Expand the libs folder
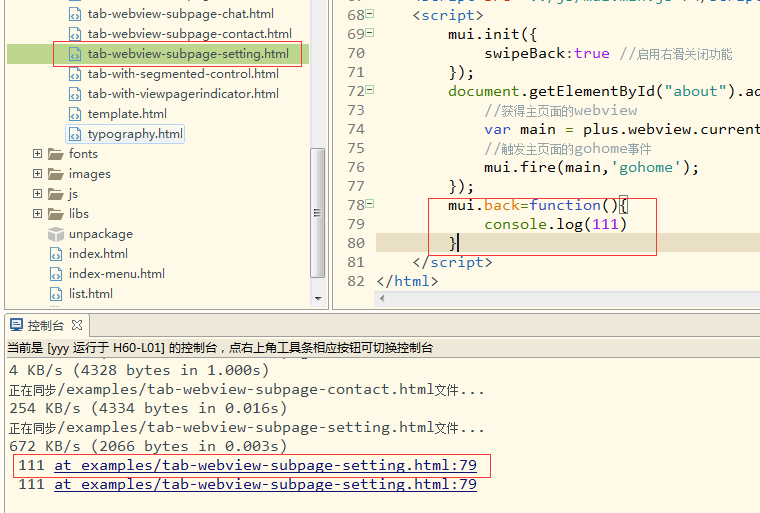 tap(37, 213)
